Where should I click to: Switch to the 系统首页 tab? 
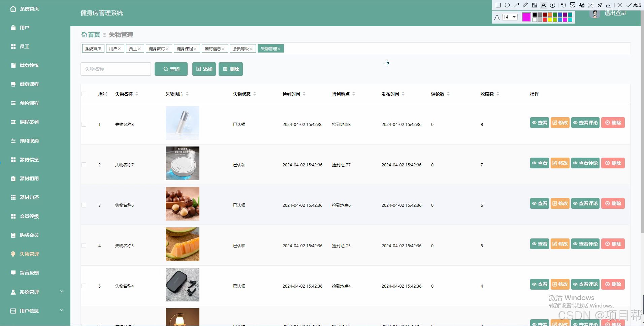coord(93,49)
